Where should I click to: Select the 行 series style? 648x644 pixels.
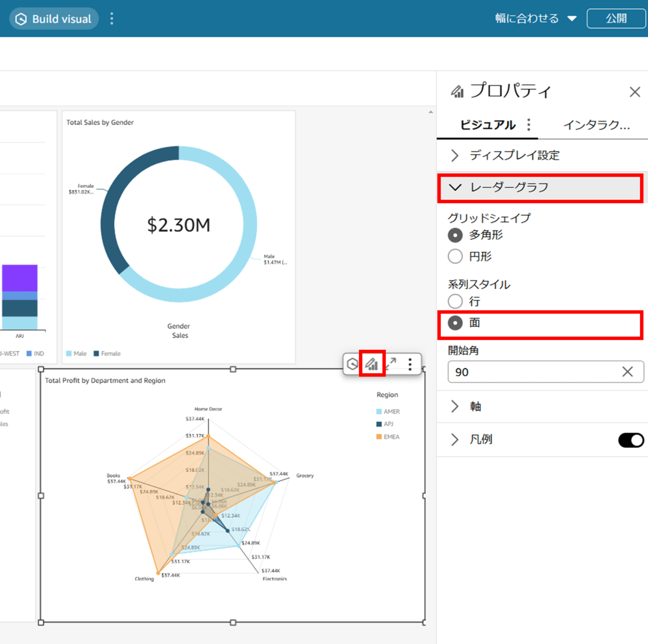tap(455, 301)
